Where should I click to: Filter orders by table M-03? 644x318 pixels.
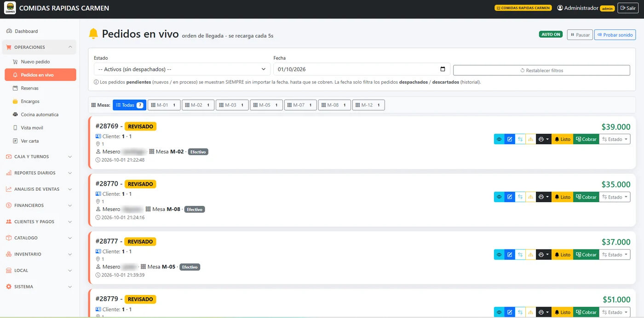232,105
